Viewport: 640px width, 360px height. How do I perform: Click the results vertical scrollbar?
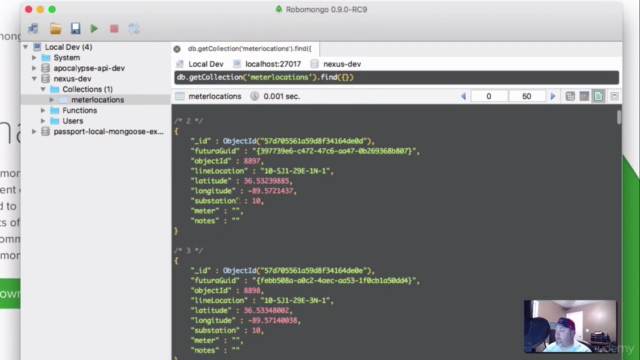coord(619,117)
